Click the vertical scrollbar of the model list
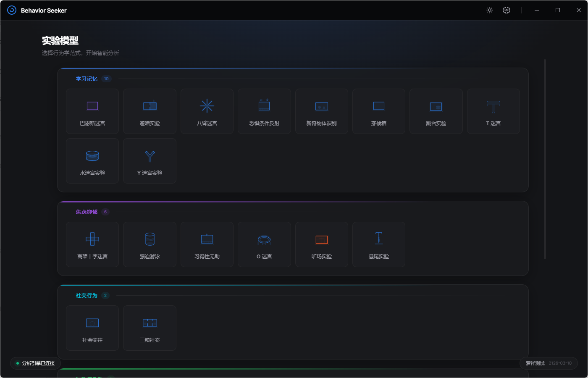588x378 pixels. click(x=545, y=159)
